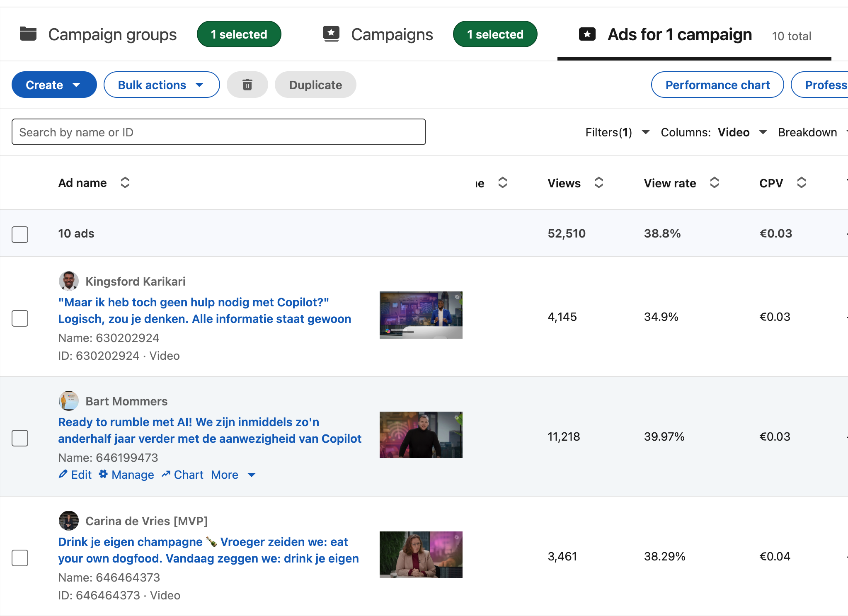The height and width of the screenshot is (616, 848).
Task: Open the Bulk actions dropdown
Action: click(x=162, y=85)
